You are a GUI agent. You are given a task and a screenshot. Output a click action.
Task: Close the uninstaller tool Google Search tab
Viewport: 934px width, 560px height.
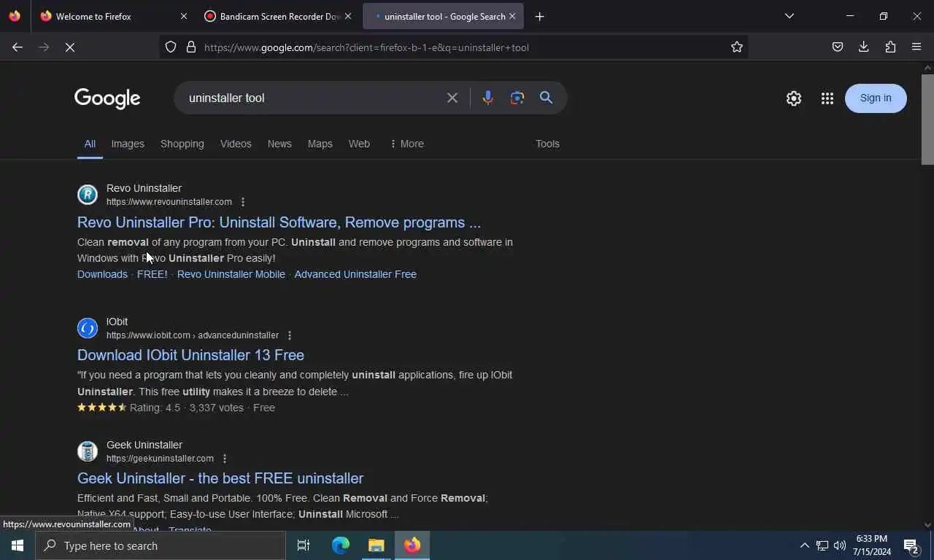coord(512,16)
